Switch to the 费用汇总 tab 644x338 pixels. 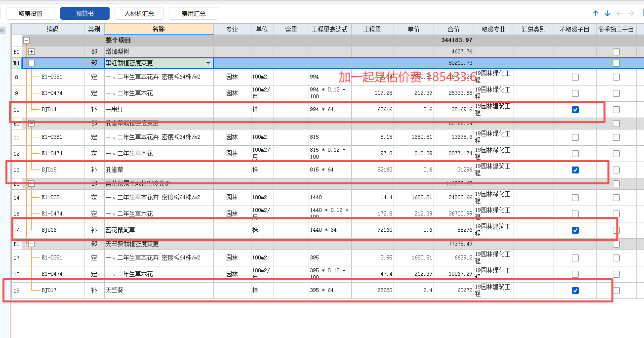click(193, 13)
